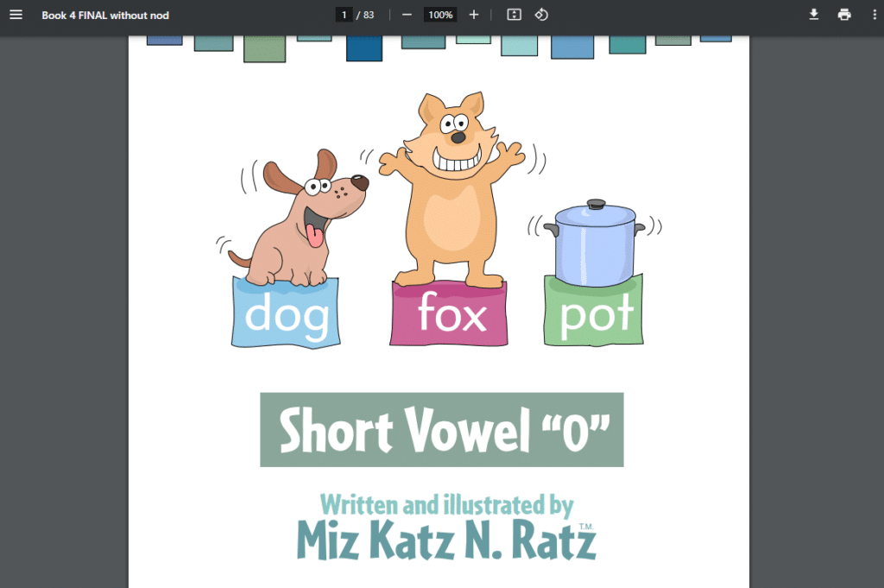Click the 'Short Vowel O' banner

click(441, 429)
